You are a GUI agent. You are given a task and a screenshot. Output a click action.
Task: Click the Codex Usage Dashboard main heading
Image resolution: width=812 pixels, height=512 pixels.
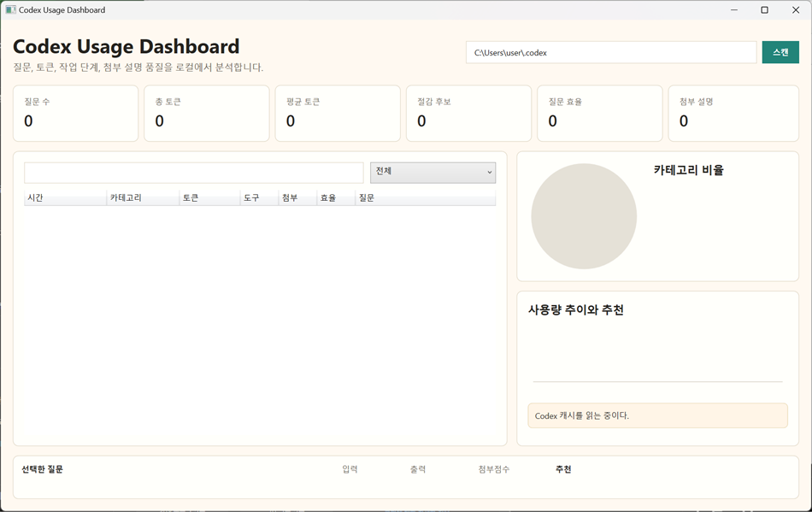[126, 47]
